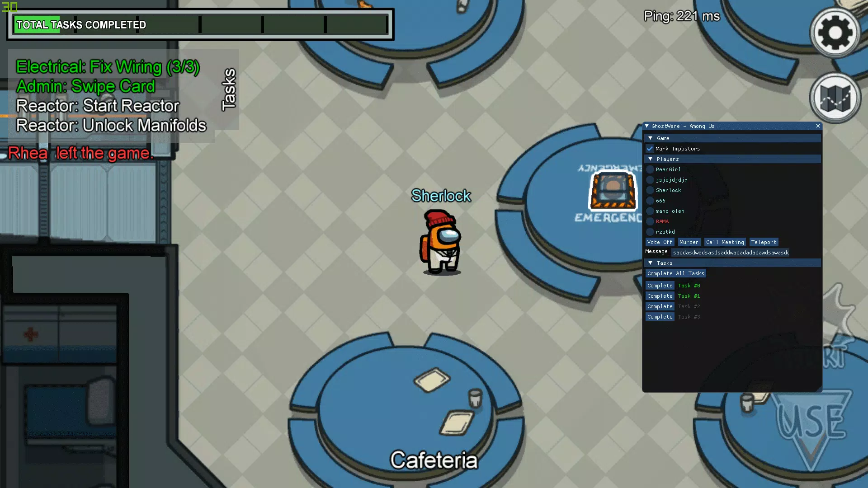Toggle the rzatkd player checkbox
Screen dimensions: 868x488
(650, 231)
